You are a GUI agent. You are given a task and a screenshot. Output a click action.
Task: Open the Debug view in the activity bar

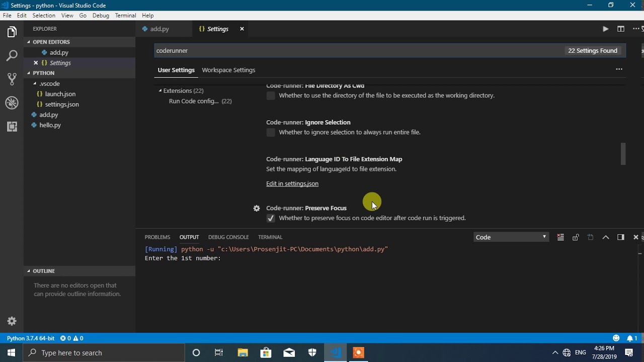(12, 103)
